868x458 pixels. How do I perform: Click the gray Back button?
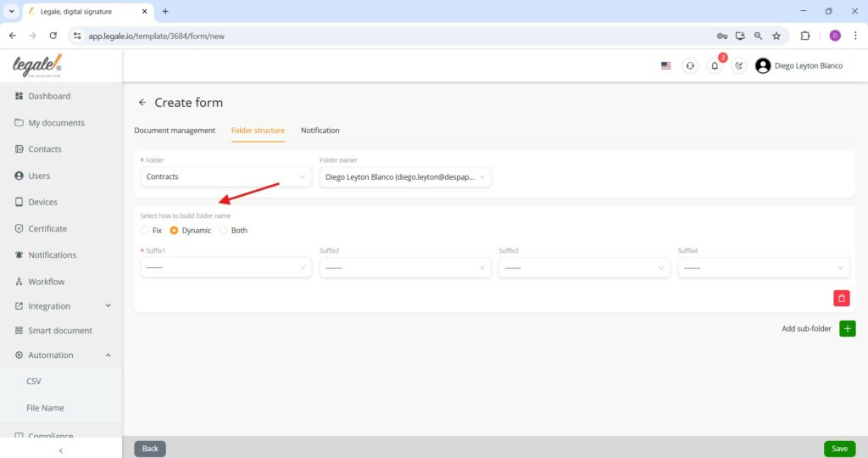[x=150, y=449]
